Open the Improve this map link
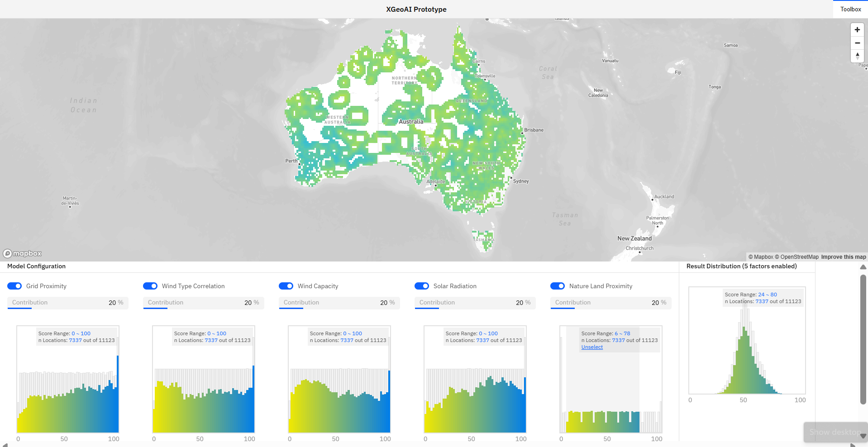The width and height of the screenshot is (868, 447). [844, 257]
